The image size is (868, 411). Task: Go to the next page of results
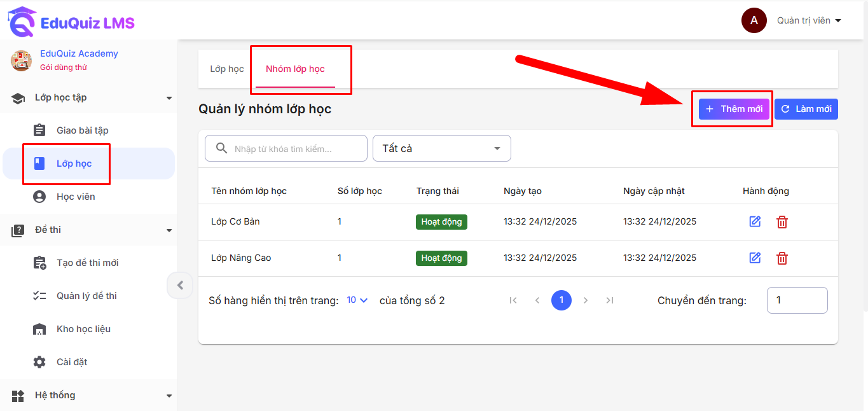coord(586,300)
